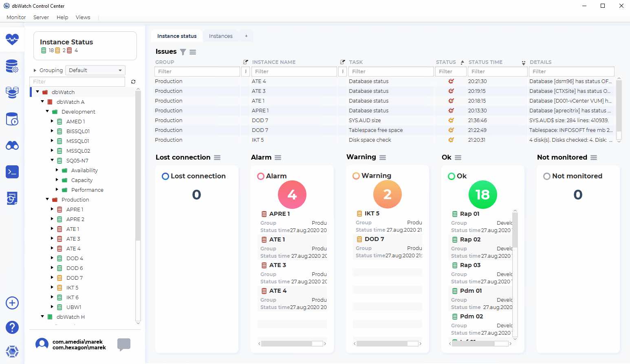Click the 'SYS.AUD size' task cell

coord(365,121)
